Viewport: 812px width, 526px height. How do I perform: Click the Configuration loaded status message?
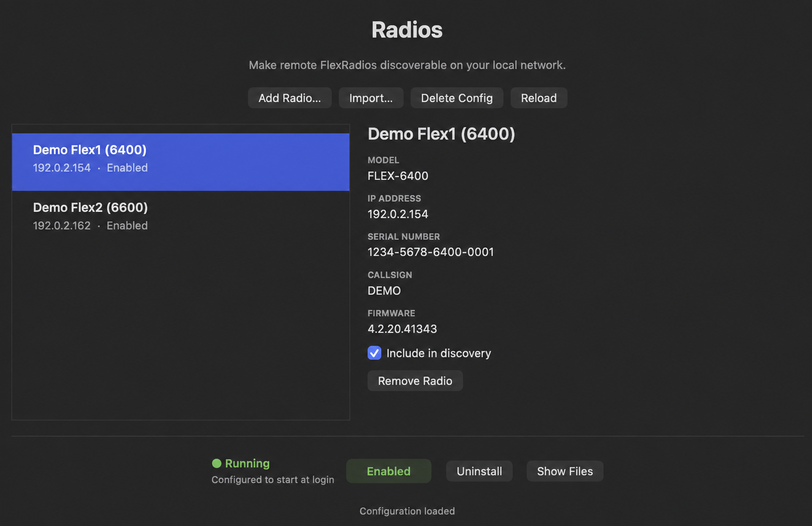point(407,511)
